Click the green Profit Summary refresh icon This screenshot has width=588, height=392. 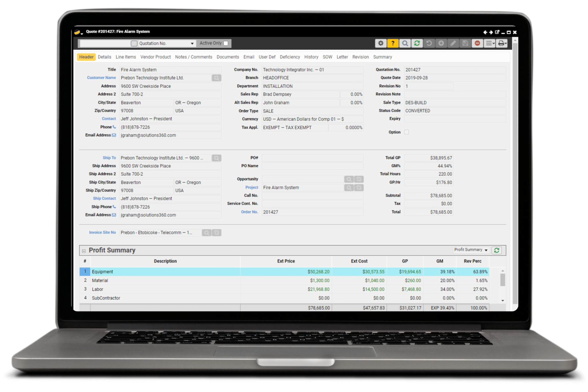tap(496, 250)
